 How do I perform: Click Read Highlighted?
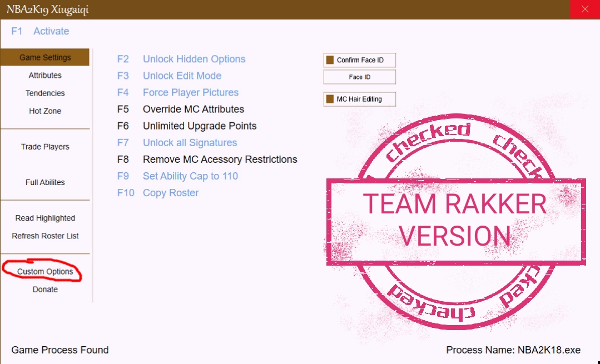(45, 218)
